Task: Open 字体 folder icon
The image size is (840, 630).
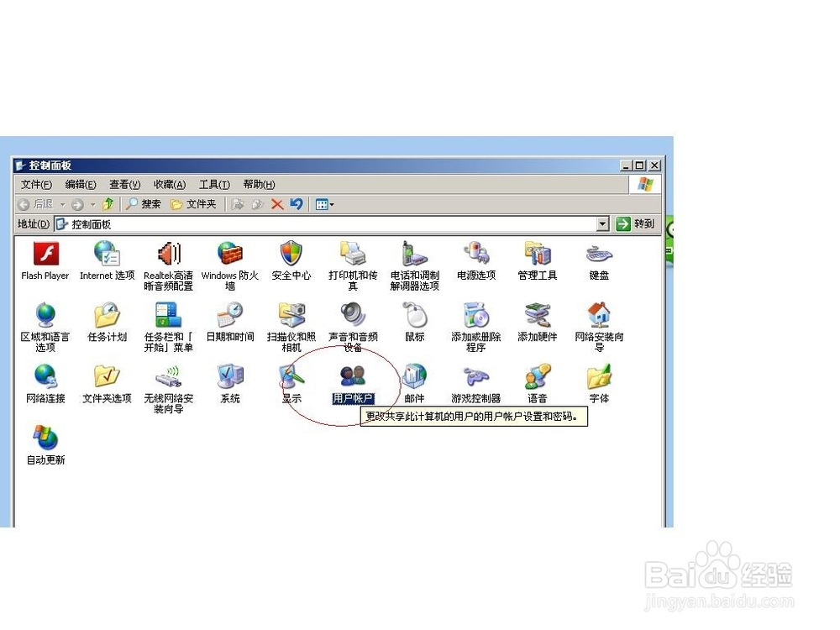Action: [x=599, y=376]
